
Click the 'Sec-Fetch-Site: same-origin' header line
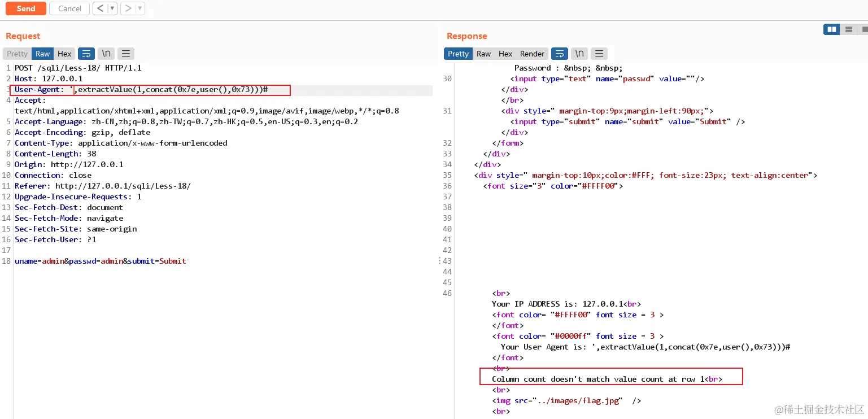pos(76,229)
